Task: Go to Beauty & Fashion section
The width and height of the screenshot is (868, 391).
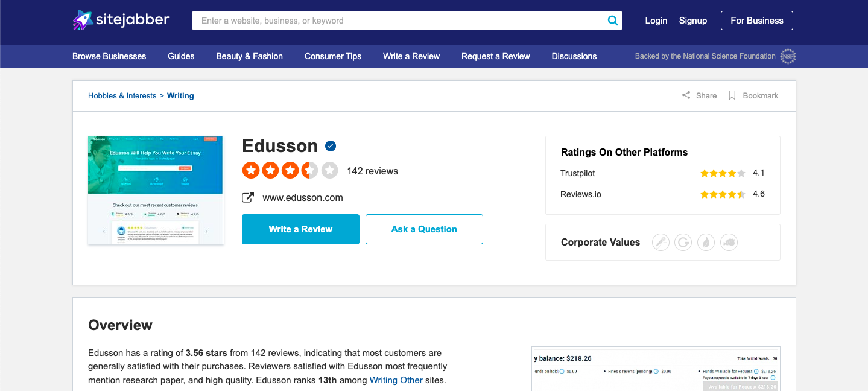Action: (x=250, y=56)
